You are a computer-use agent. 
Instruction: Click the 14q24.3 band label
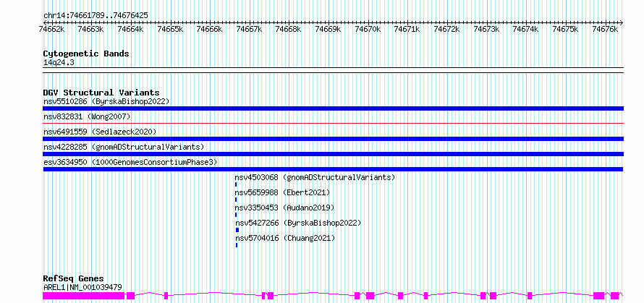coord(59,63)
